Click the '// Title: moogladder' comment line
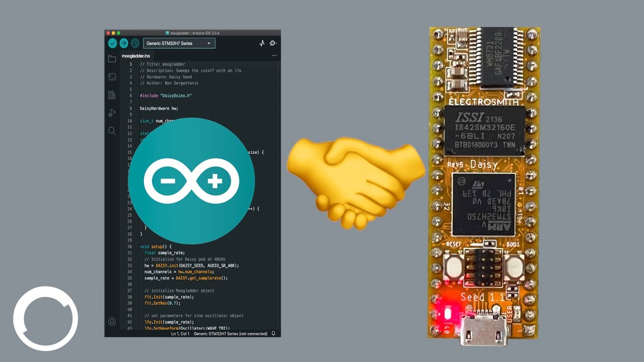Image resolution: width=644 pixels, height=362 pixels. tap(163, 64)
